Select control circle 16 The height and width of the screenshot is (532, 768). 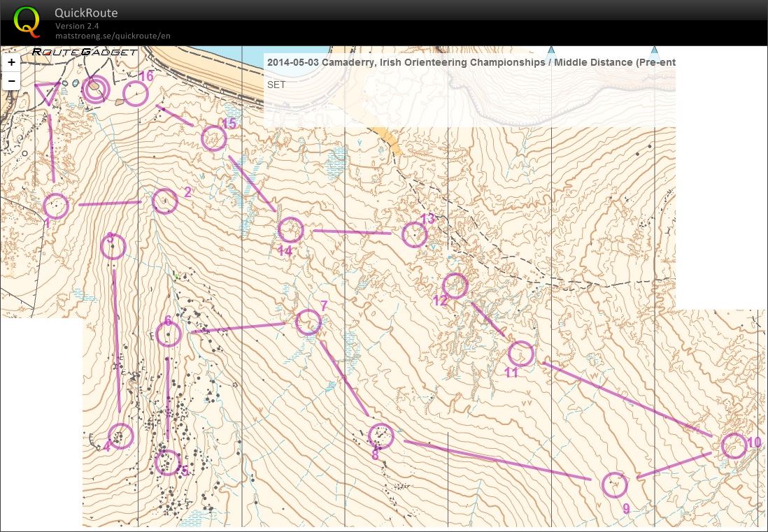point(136,94)
